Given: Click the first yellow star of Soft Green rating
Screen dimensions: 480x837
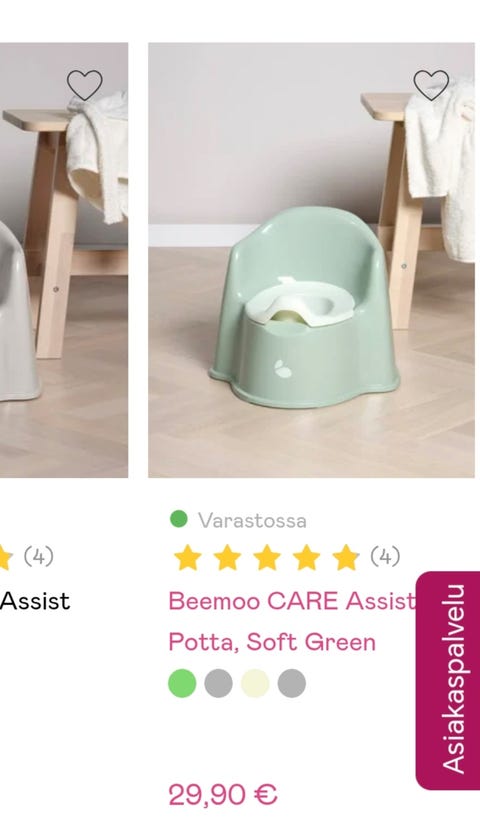Looking at the screenshot, I should click(x=188, y=557).
